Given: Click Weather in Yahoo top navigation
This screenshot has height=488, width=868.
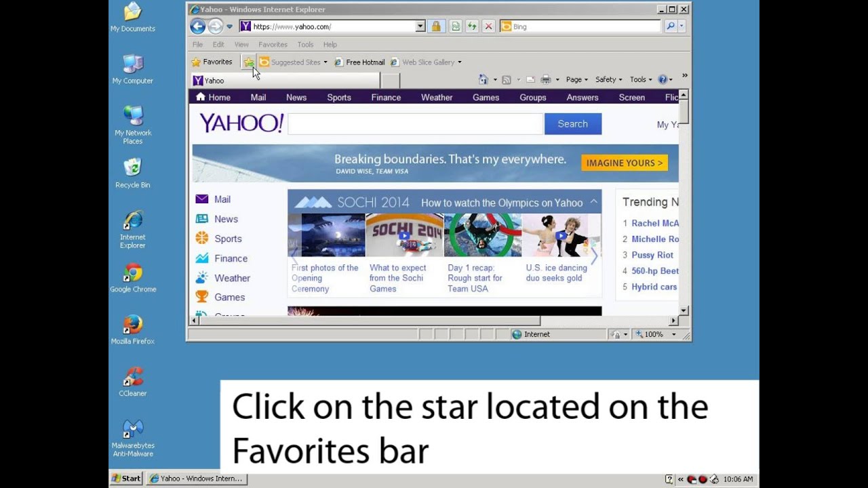Looking at the screenshot, I should [437, 98].
